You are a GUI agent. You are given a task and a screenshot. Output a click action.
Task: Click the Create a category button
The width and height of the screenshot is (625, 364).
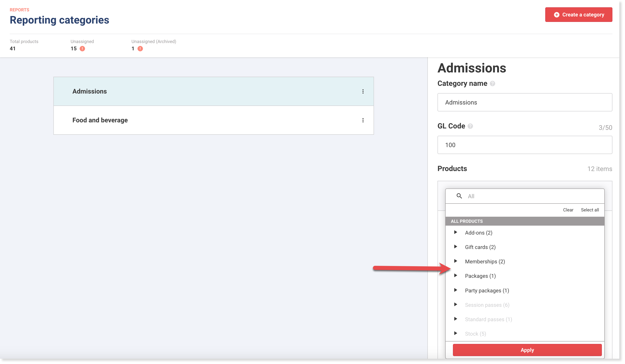click(x=579, y=15)
